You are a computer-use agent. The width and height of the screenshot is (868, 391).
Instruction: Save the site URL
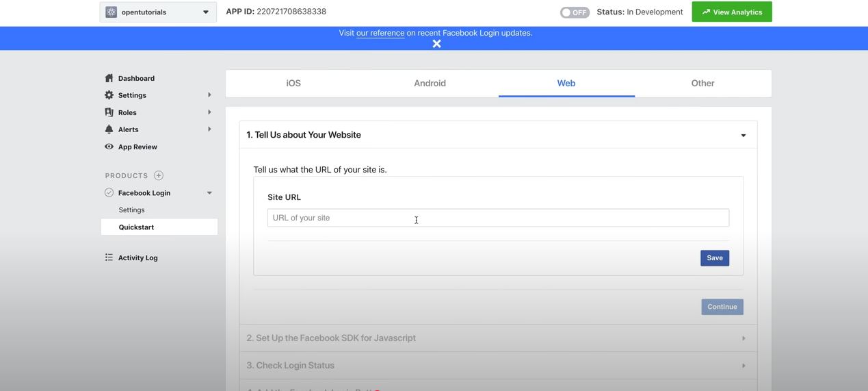715,258
